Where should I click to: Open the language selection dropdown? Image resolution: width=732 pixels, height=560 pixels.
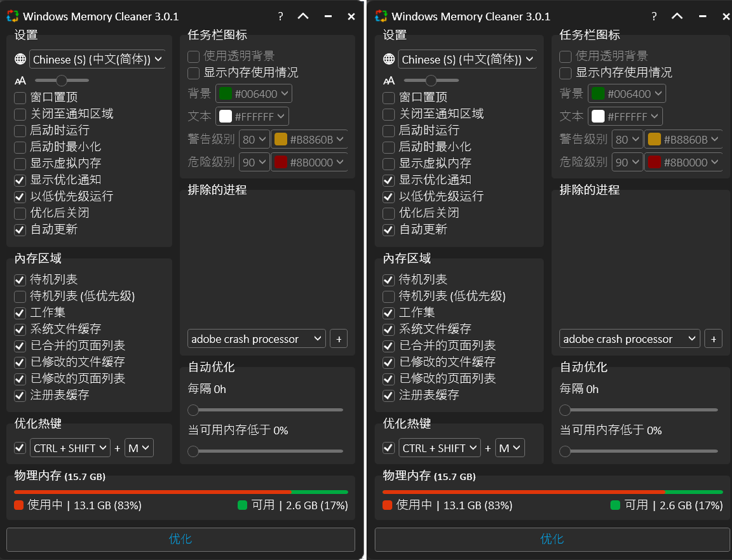(x=97, y=58)
